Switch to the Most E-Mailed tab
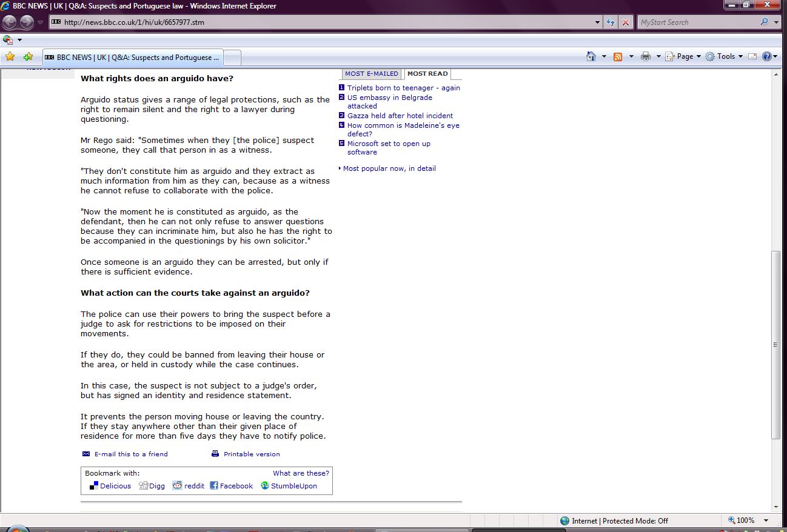787x532 pixels. 372,74
